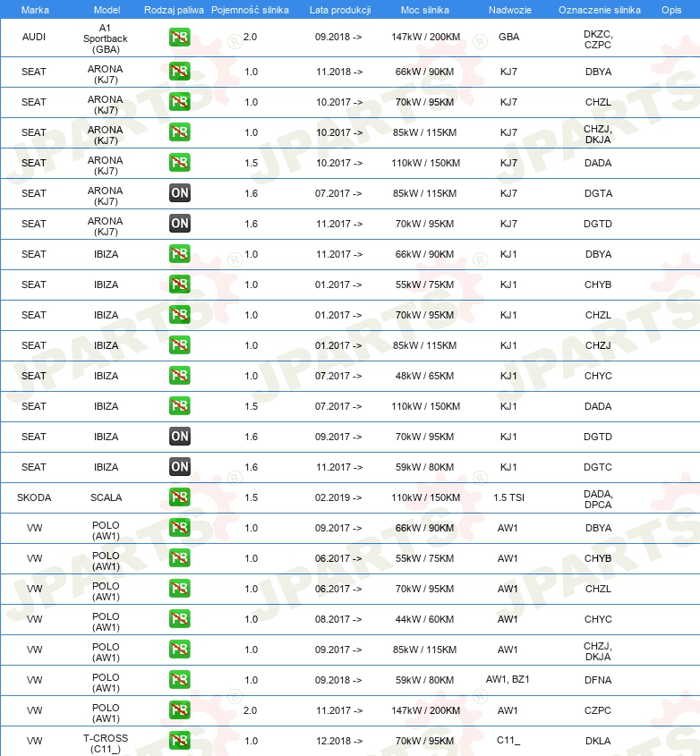Click the petrol icon in the IBIZA DBYA row

click(179, 253)
